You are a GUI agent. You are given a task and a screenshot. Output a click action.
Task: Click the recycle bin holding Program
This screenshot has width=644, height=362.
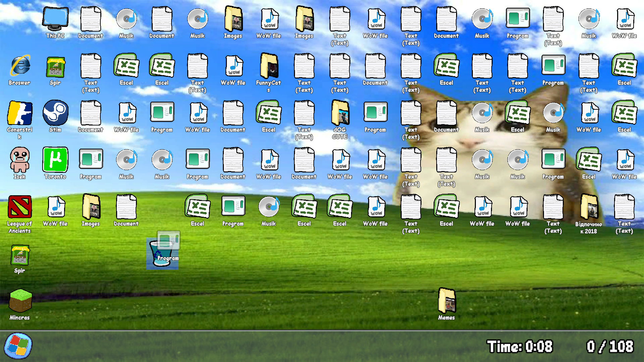pos(162,253)
